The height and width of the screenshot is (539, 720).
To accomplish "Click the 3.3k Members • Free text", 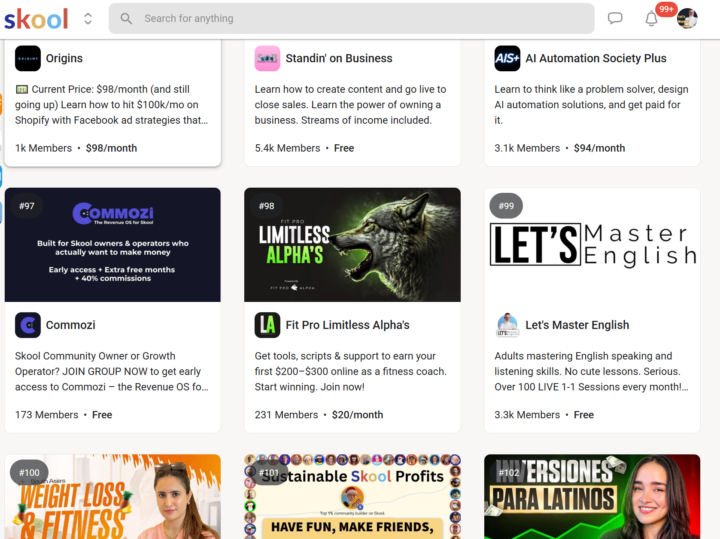I will click(544, 415).
